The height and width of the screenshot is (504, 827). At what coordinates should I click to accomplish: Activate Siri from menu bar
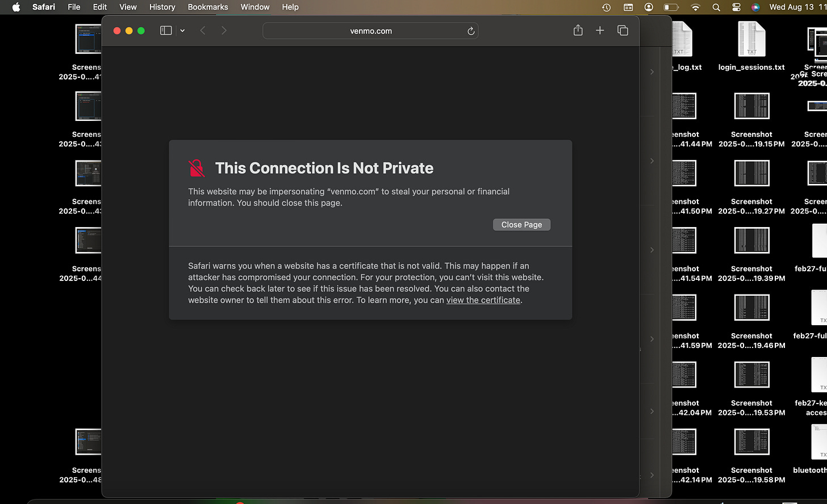[x=755, y=7]
